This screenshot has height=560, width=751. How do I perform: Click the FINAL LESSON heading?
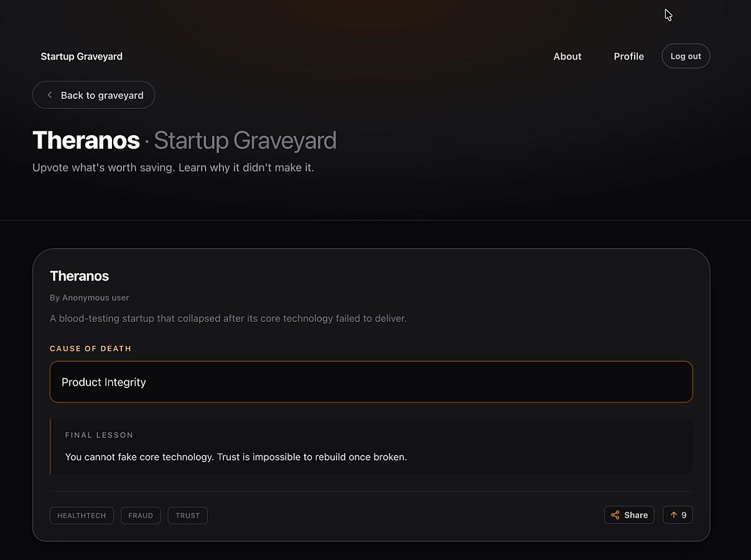click(99, 435)
